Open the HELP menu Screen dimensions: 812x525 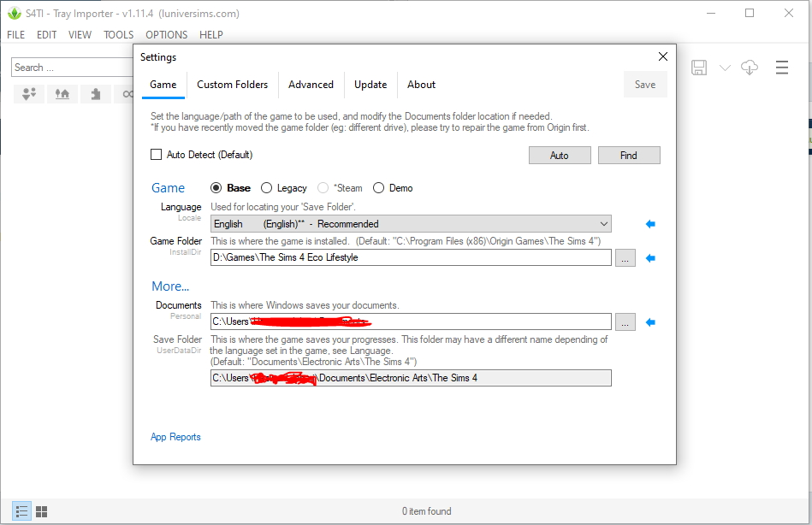pos(211,35)
